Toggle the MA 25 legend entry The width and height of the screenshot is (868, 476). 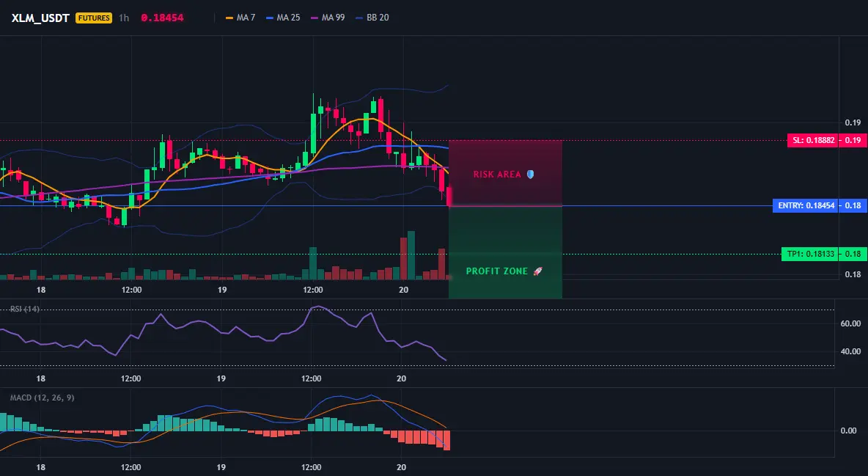pyautogui.click(x=283, y=18)
